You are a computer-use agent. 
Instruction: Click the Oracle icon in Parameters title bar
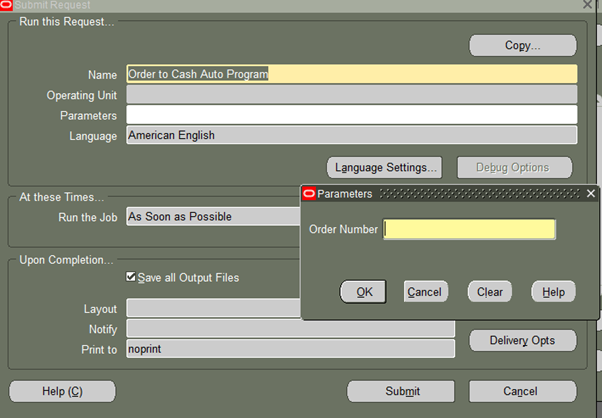(x=309, y=193)
